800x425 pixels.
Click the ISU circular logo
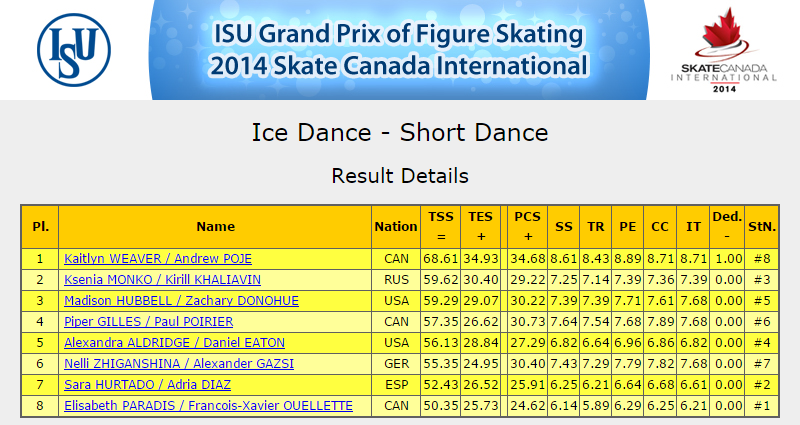(74, 49)
